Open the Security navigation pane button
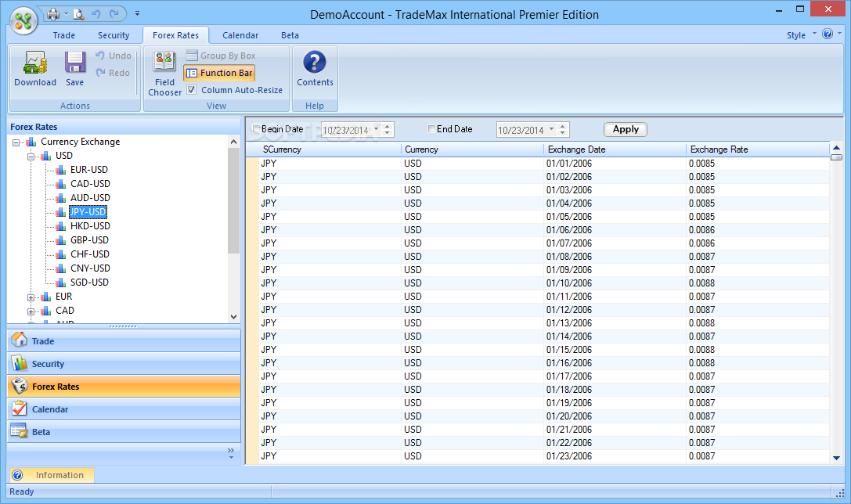Screen dimensions: 851x504 click(x=124, y=364)
